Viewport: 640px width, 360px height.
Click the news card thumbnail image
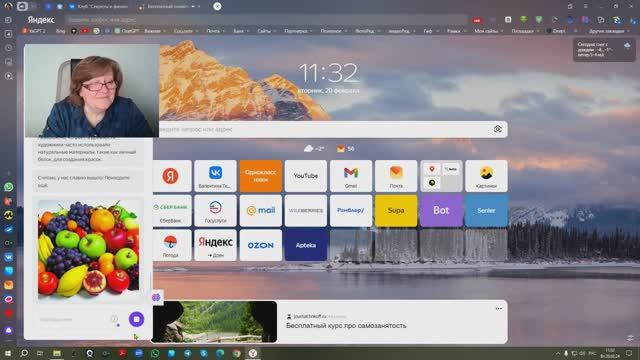[x=214, y=322]
